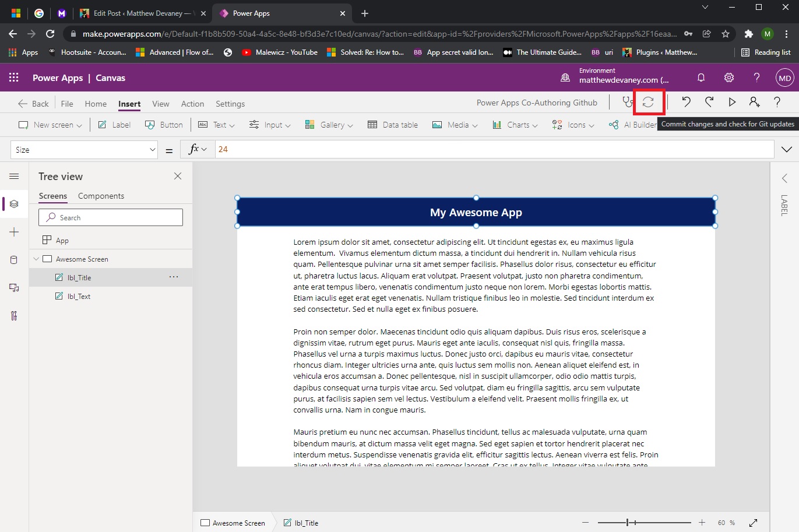The image size is (799, 532).
Task: Open the Insert plus icon in the sidebar
Action: pos(13,231)
